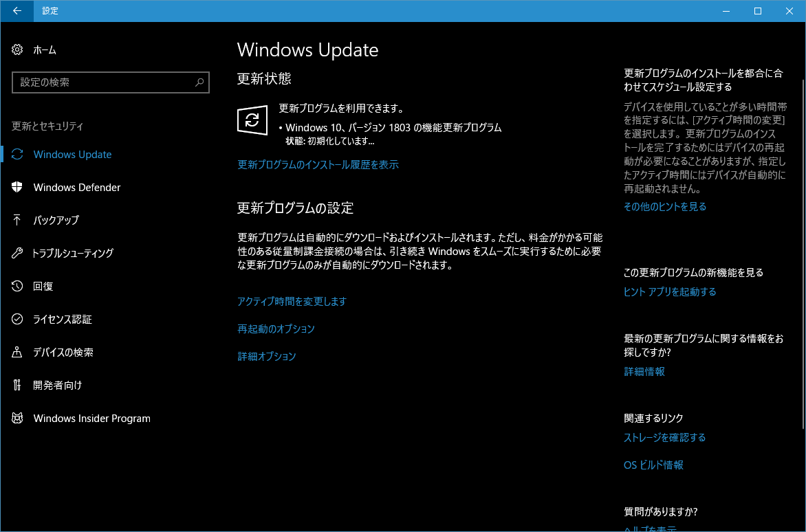The image size is (806, 532).
Task: Open the ホーム page
Action: (x=45, y=49)
